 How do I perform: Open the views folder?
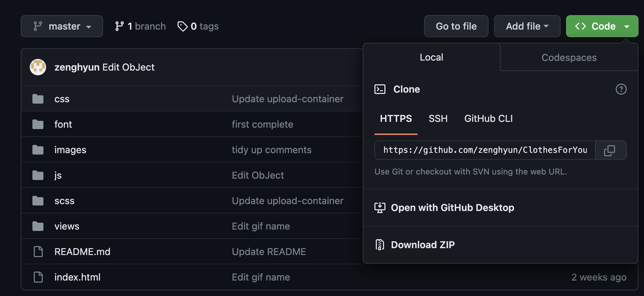[67, 226]
